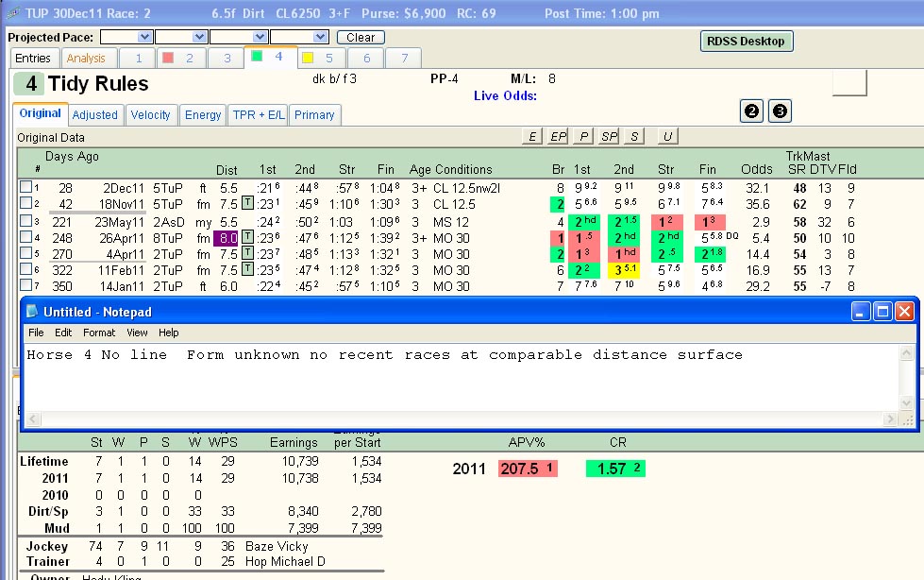
Task: Click the EP running style button
Action: pos(558,136)
